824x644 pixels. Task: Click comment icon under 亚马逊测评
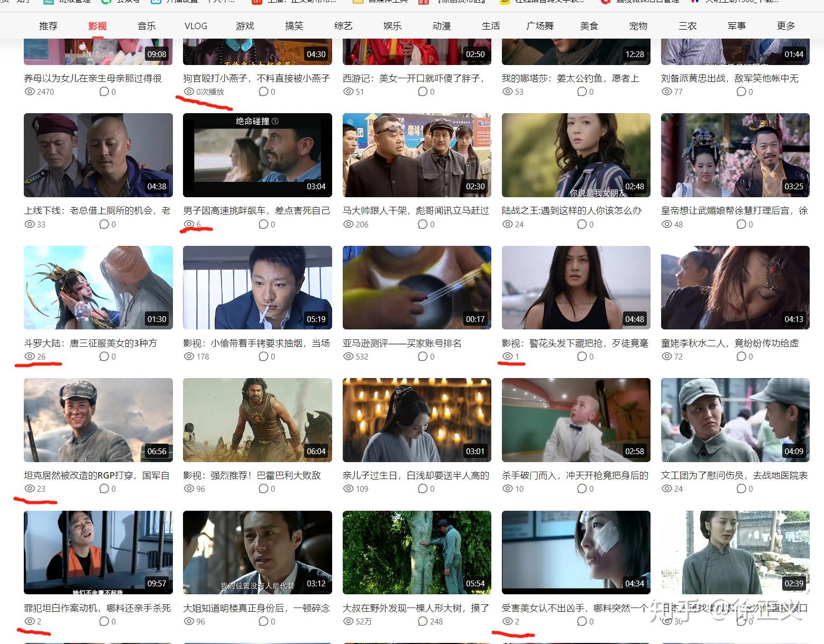[423, 356]
